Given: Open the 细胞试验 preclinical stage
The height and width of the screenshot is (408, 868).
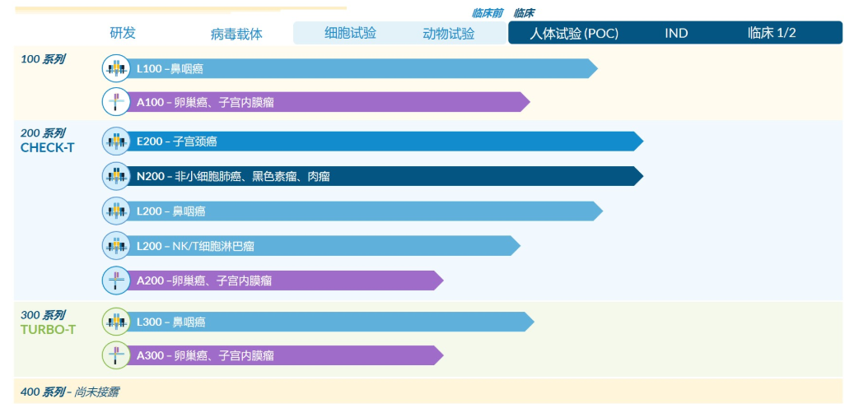Looking at the screenshot, I should [350, 33].
